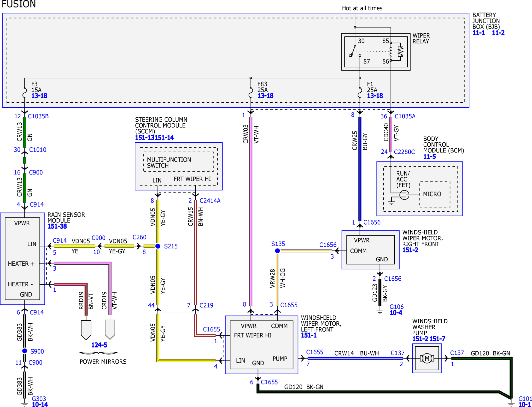Select the MULTIFUNCTION SWITCH label

[x=169, y=163]
